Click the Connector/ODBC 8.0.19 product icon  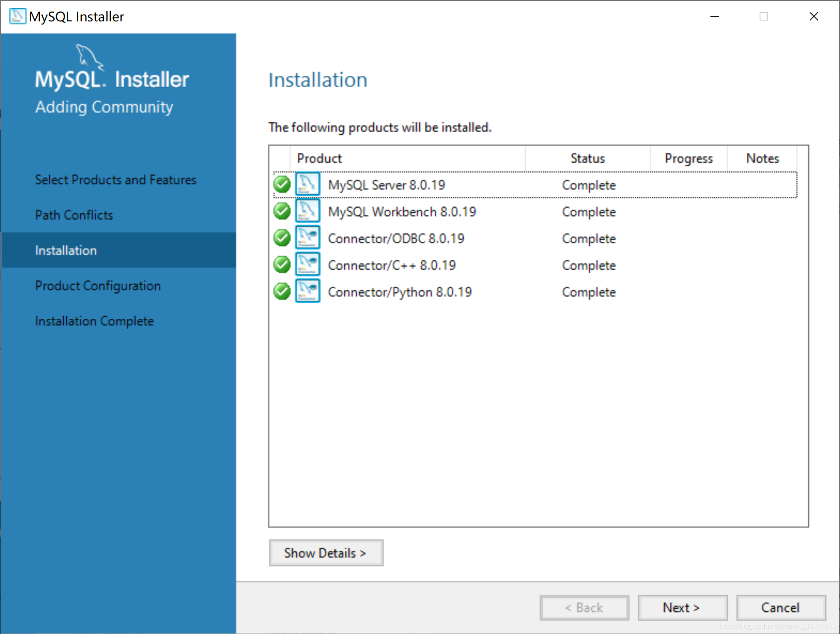308,238
